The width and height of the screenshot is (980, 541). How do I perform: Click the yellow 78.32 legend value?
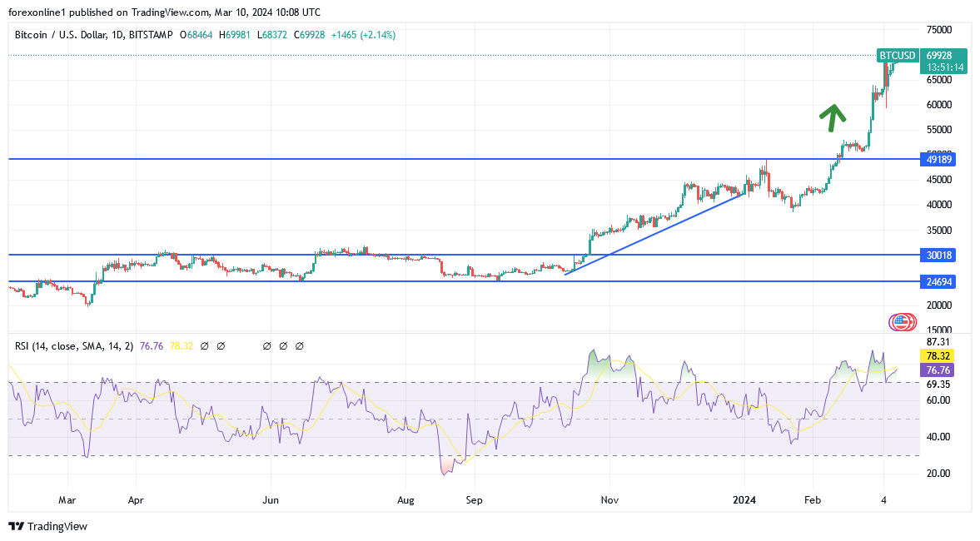[182, 346]
